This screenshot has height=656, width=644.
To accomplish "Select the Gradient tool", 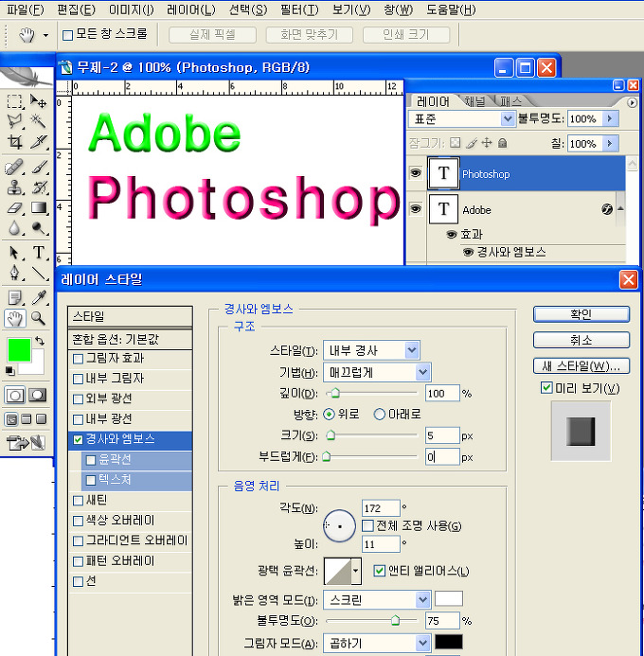I will (38, 208).
